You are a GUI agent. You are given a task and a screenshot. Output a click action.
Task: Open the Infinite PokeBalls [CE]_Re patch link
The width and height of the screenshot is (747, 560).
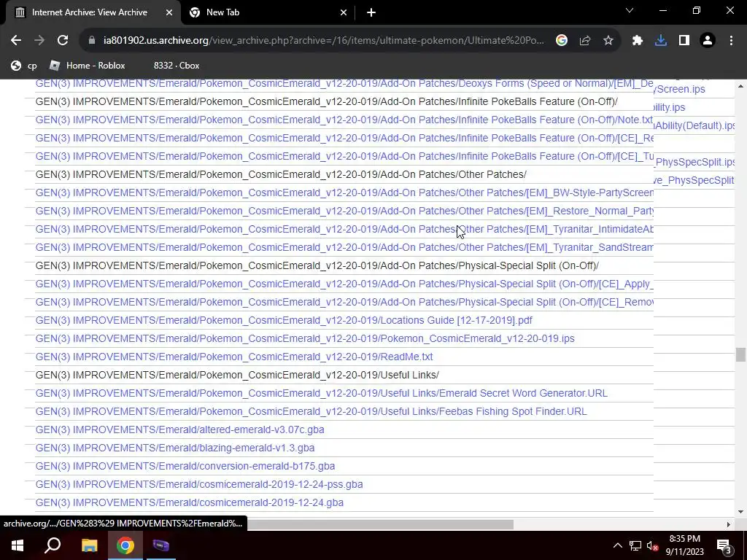tap(344, 138)
